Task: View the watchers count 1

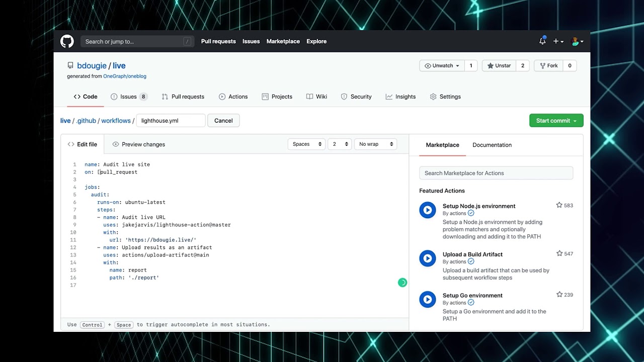Action: (471, 65)
